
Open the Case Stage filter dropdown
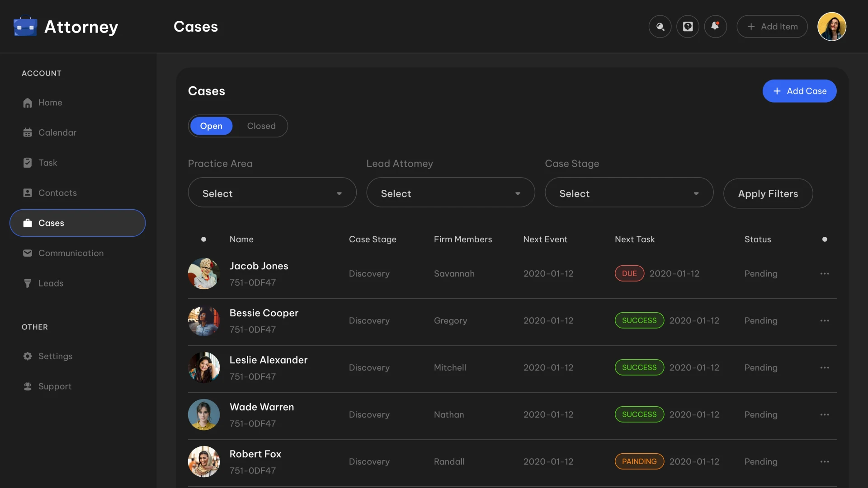629,193
